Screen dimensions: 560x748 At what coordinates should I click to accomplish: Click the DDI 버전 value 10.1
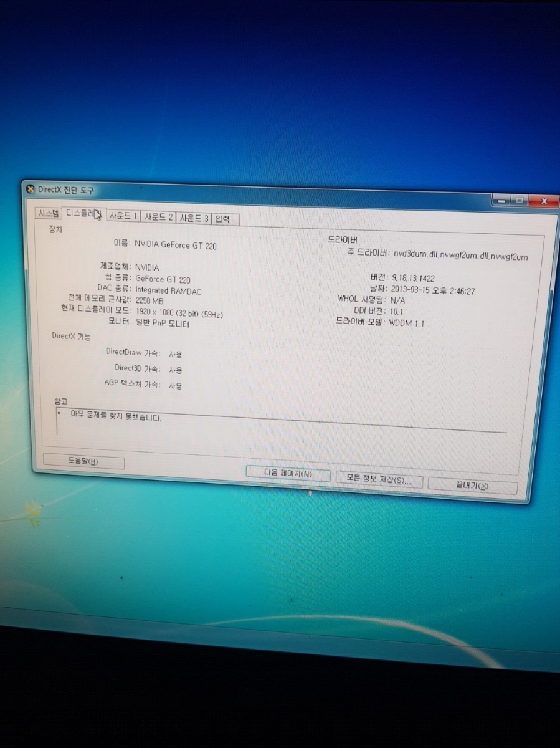click(397, 311)
